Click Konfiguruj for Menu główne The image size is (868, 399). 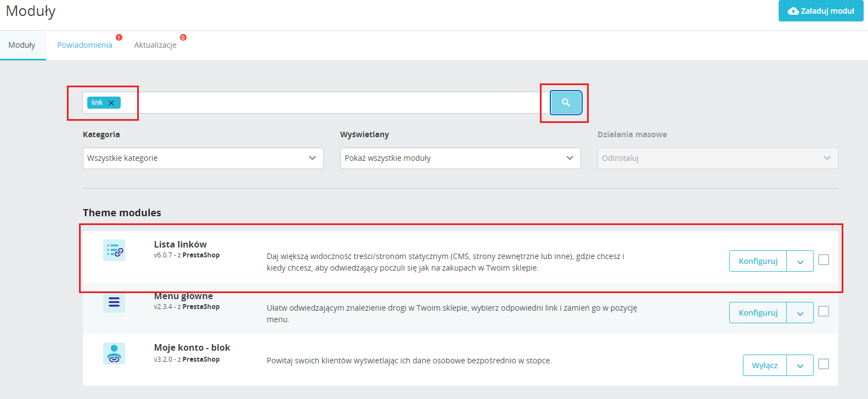click(758, 313)
